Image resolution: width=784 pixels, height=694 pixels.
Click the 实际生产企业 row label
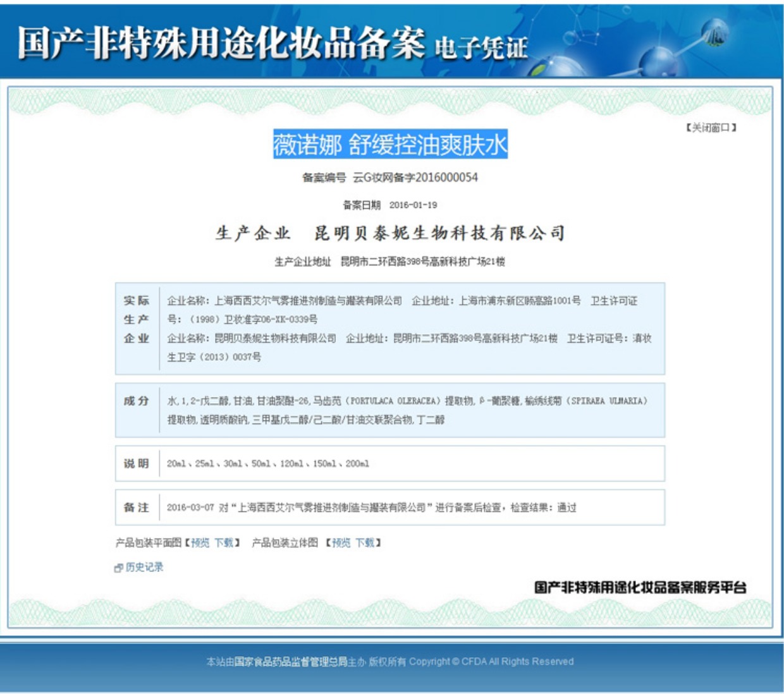coord(137,319)
